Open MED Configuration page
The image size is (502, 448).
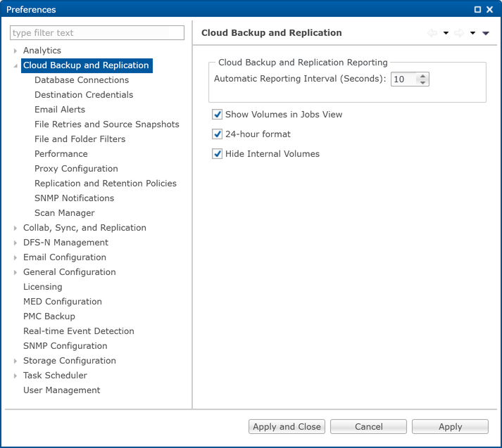tap(63, 302)
